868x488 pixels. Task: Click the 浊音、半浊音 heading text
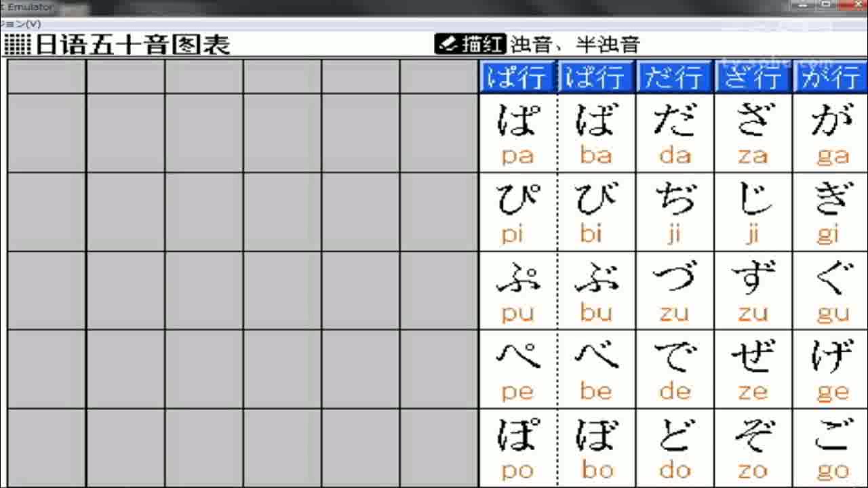tap(575, 45)
